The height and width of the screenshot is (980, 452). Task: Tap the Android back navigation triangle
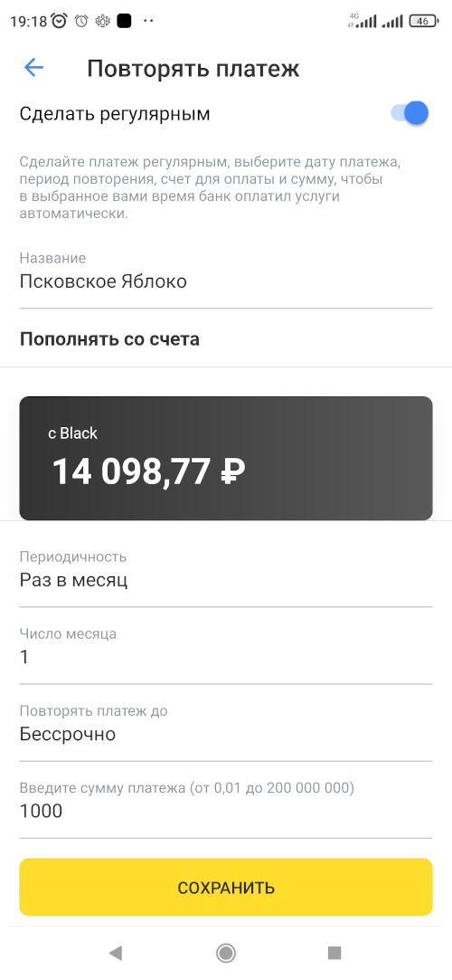pyautogui.click(x=116, y=953)
